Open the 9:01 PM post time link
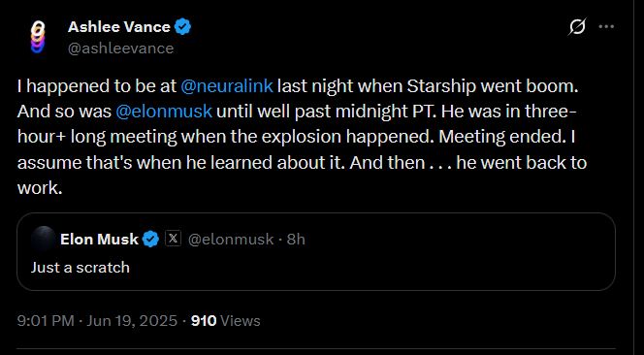Screen dimensions: 644x355 [x=46, y=321]
